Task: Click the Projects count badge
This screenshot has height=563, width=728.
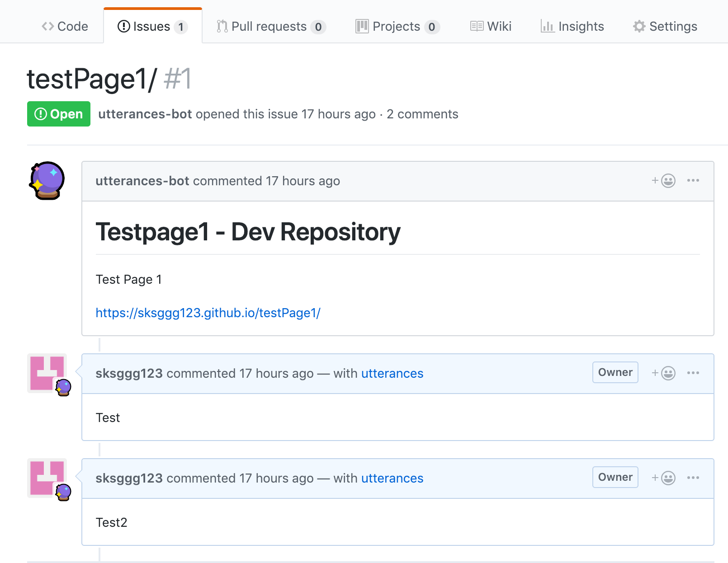Action: [x=432, y=27]
